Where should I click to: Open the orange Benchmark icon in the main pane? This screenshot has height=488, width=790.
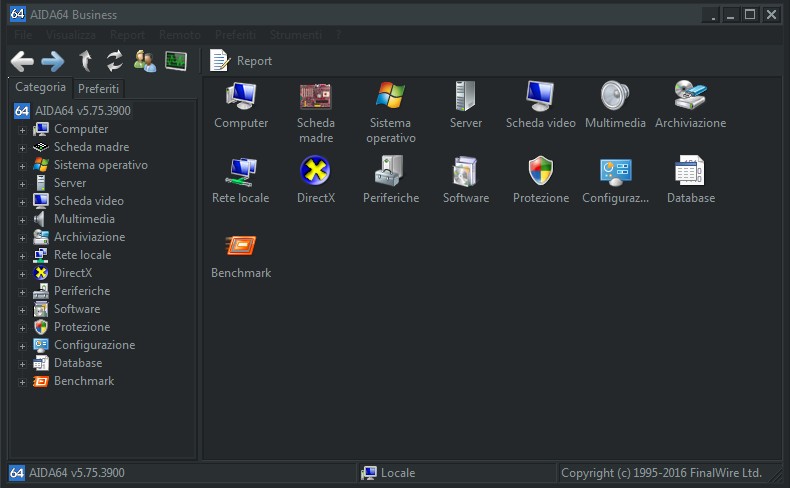[x=241, y=246]
